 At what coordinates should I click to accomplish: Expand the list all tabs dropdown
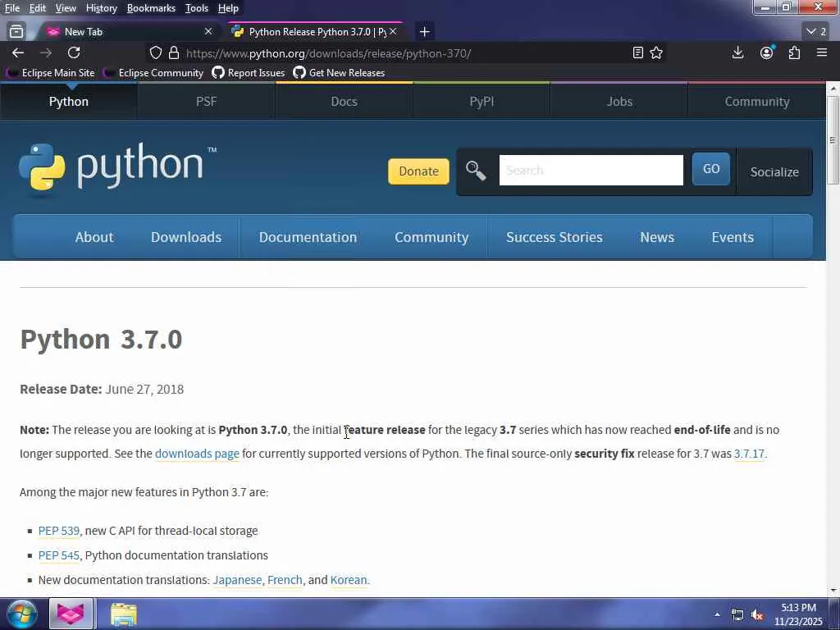(816, 32)
